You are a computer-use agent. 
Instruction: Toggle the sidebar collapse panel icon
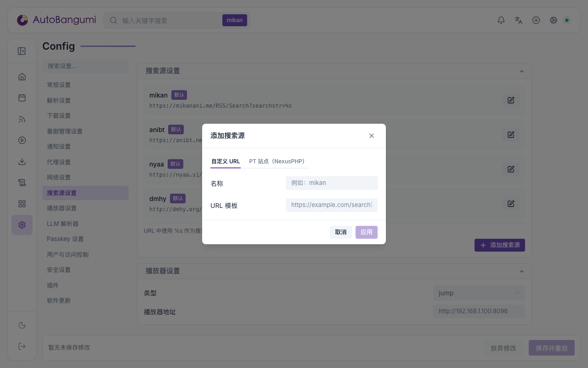tap(22, 51)
